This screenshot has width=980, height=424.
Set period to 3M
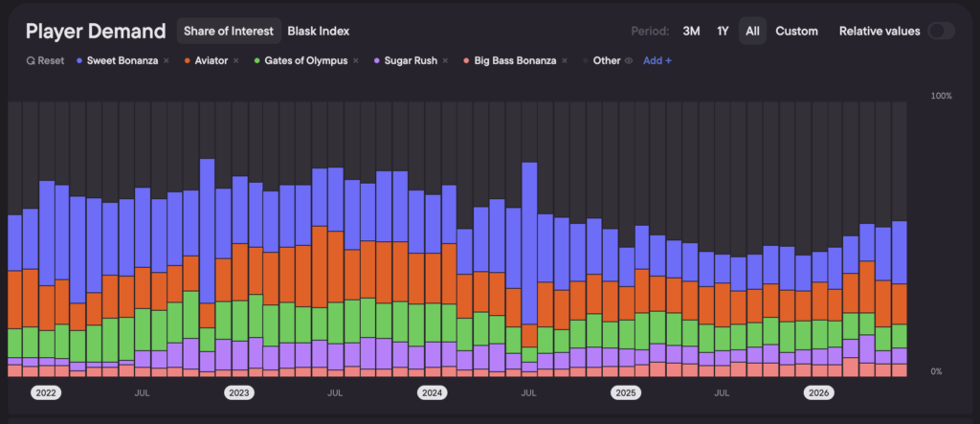691,31
